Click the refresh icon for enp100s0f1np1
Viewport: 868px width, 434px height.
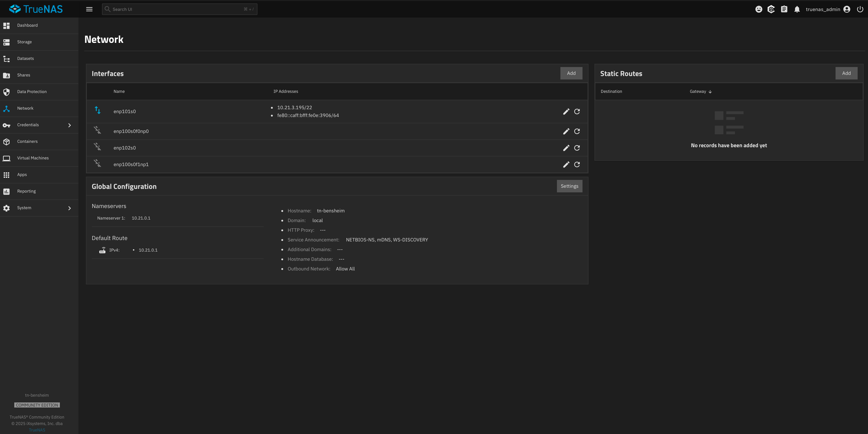(577, 164)
